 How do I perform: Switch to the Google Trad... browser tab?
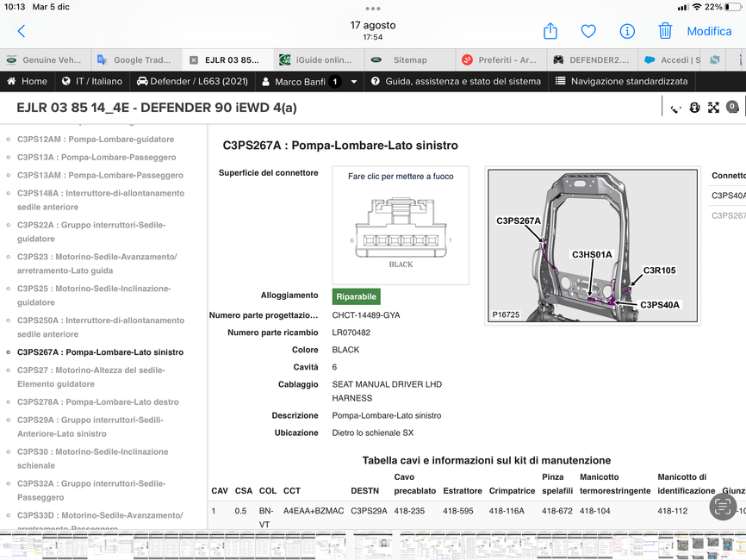137,60
